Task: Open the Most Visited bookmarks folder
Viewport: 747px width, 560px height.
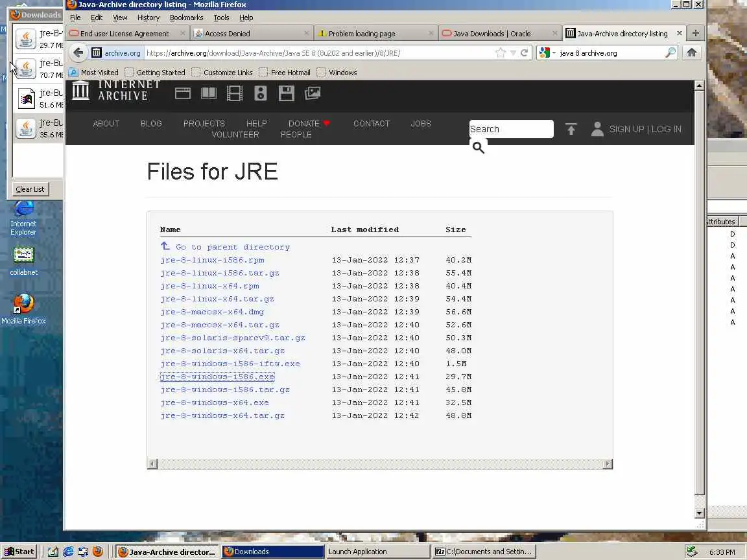Action: [93, 73]
